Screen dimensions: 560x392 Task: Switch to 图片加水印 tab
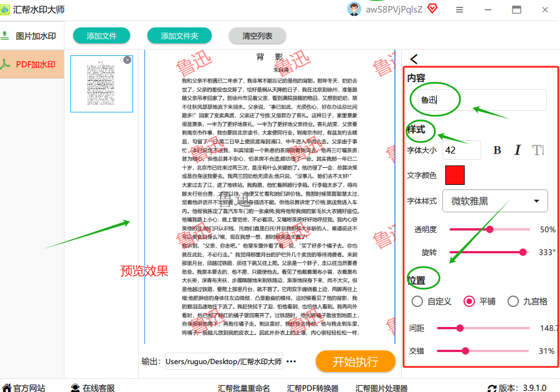[x=32, y=36]
